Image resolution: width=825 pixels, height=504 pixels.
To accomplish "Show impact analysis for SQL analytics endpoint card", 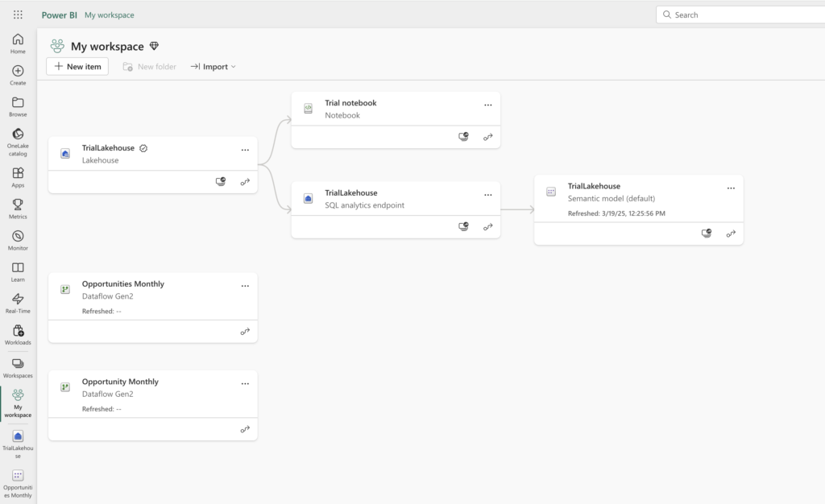I will pyautogui.click(x=463, y=226).
